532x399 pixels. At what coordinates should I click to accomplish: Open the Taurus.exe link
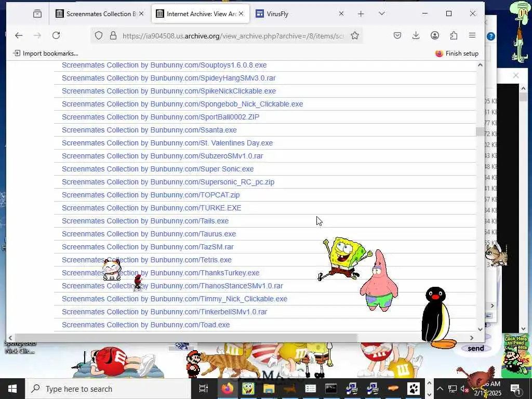pos(149,234)
